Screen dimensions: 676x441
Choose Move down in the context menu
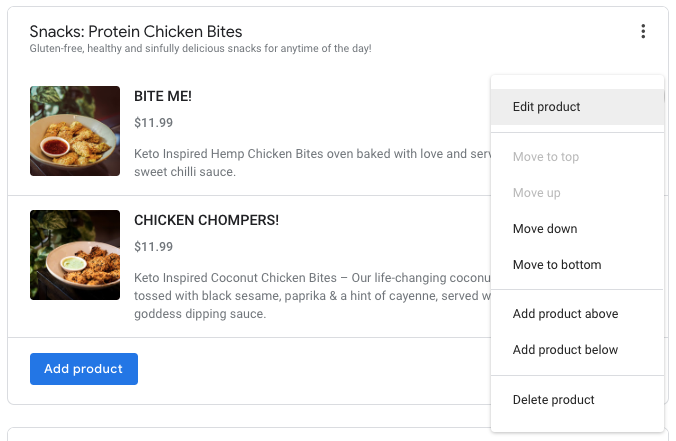tap(544, 229)
